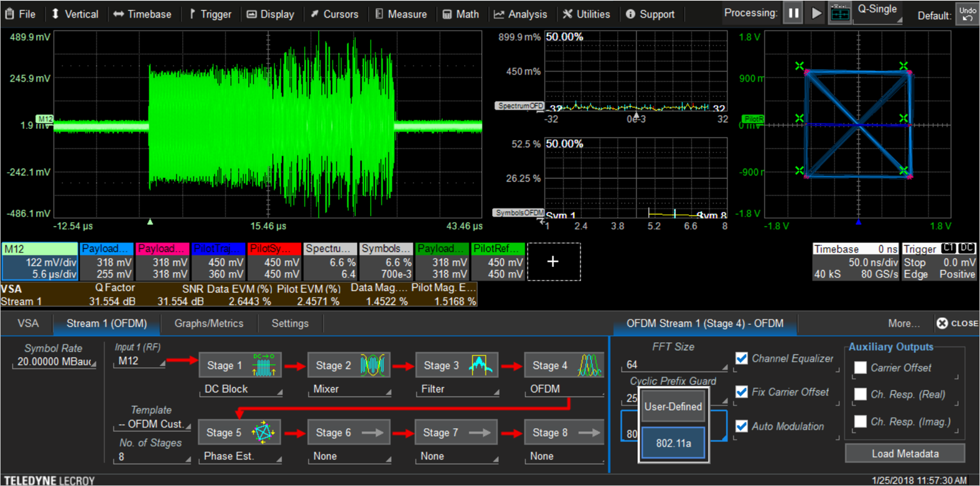
Task: Disable the Auto Modulation checkbox
Action: [742, 426]
